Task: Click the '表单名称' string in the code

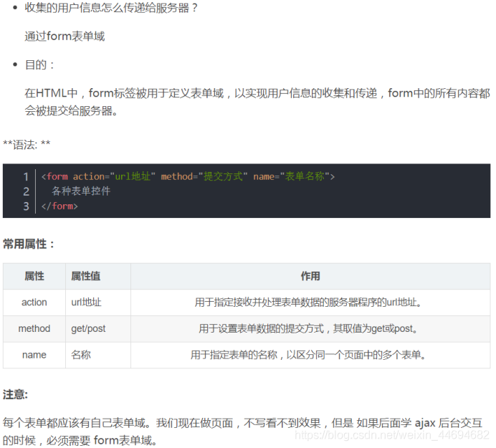Action: coord(305,176)
